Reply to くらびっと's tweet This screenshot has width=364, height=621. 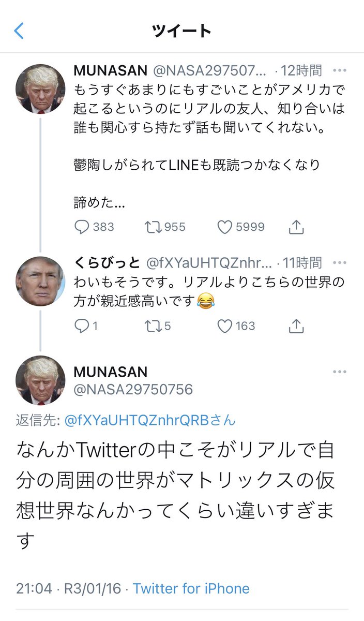82,326
